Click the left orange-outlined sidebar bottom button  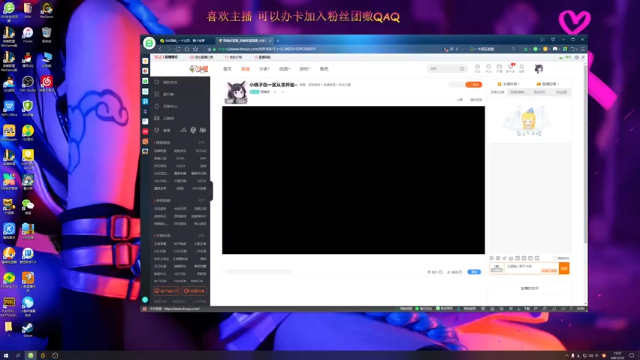click(x=166, y=291)
